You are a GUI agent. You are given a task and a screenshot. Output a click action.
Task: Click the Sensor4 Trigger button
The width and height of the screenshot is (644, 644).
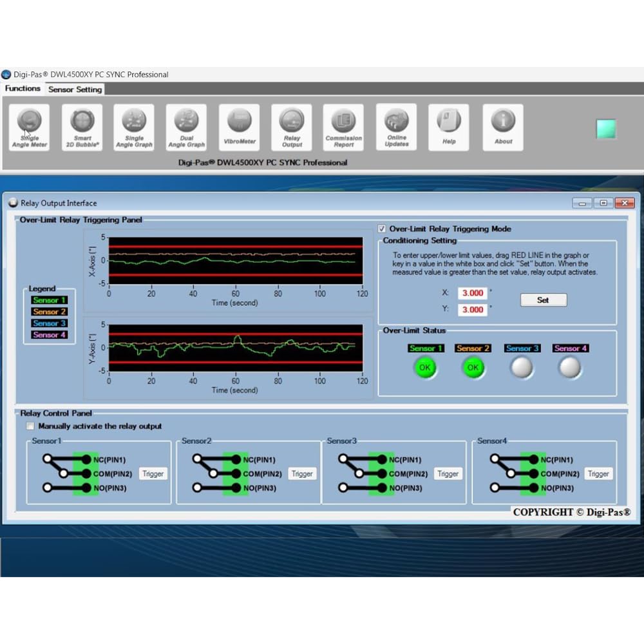point(598,473)
